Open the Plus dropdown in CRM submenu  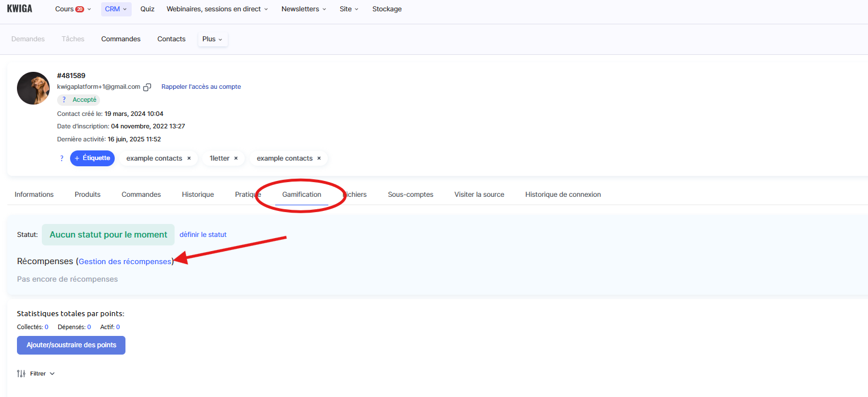212,39
